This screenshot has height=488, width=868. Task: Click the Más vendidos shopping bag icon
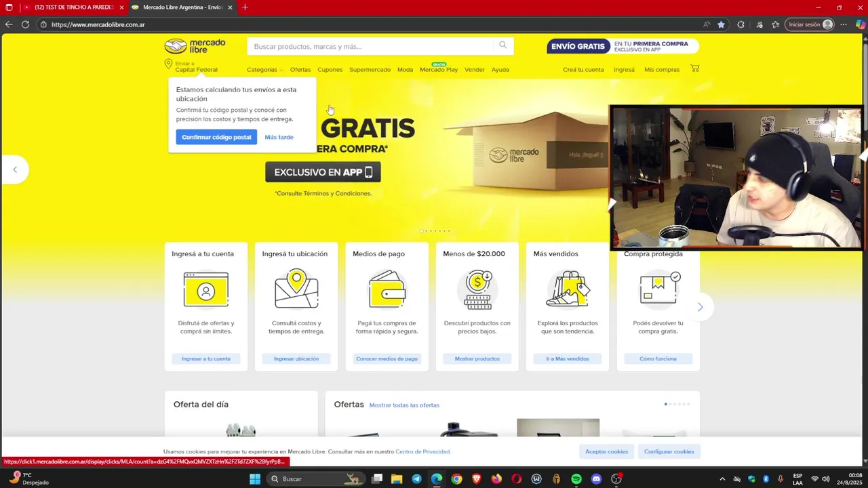click(568, 289)
